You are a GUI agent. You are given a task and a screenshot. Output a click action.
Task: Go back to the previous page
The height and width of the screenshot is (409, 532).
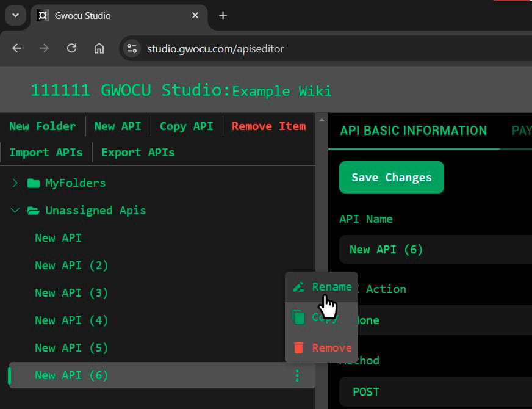click(x=17, y=48)
